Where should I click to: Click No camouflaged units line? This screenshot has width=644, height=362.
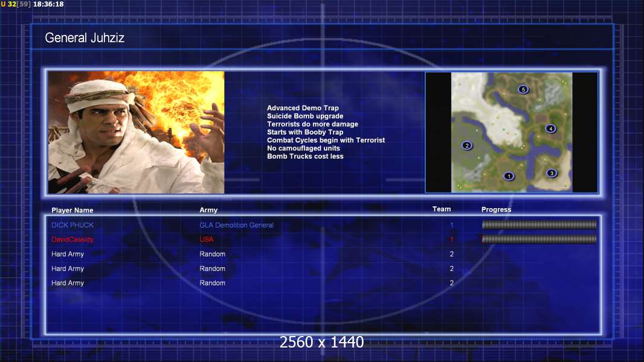click(x=303, y=148)
